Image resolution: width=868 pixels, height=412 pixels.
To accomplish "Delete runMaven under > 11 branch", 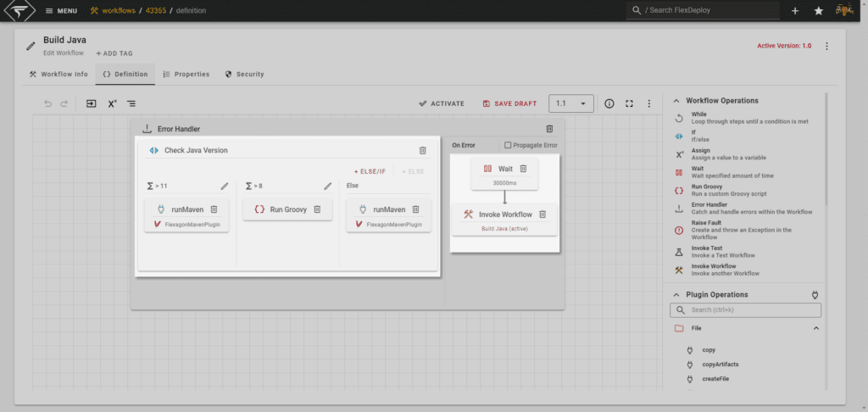I will point(214,209).
